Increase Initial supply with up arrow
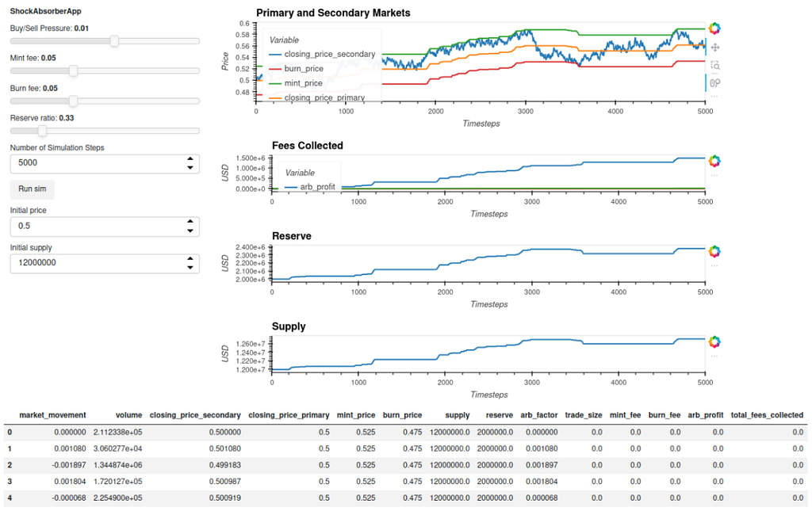The width and height of the screenshot is (812, 511). tap(190, 258)
